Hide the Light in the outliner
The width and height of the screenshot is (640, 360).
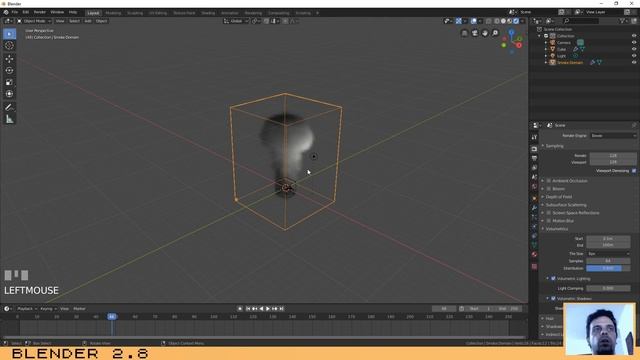click(634, 56)
